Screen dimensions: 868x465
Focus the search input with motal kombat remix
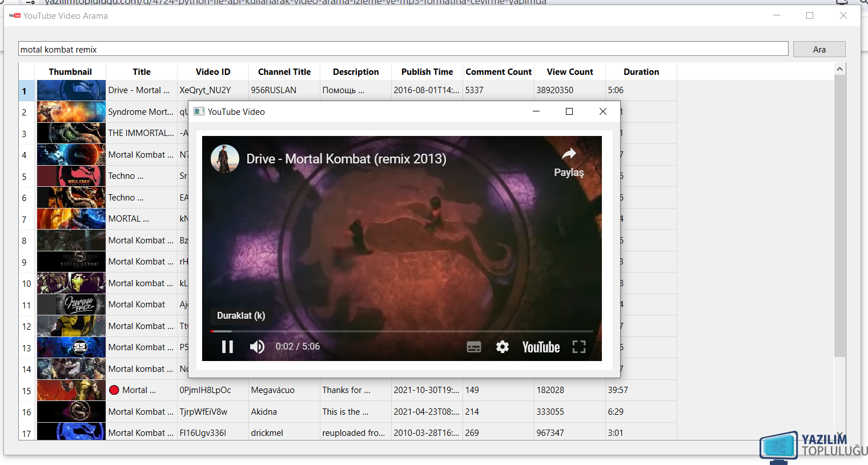[x=403, y=49]
